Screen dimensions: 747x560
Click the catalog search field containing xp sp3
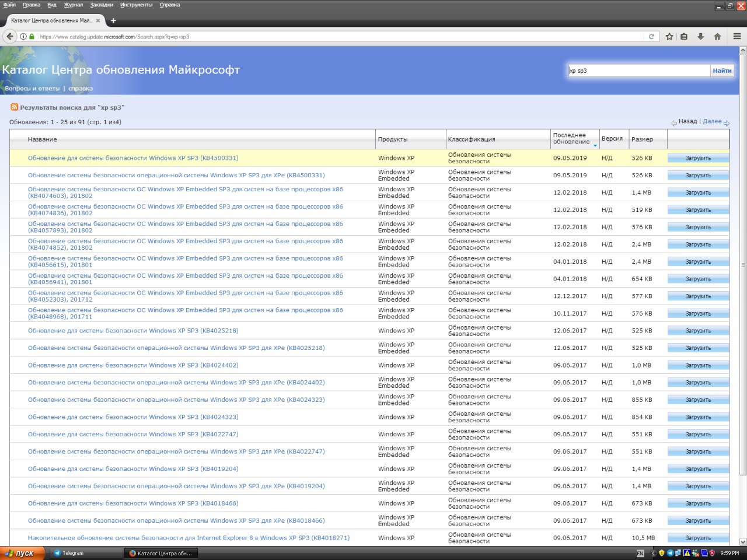point(639,71)
